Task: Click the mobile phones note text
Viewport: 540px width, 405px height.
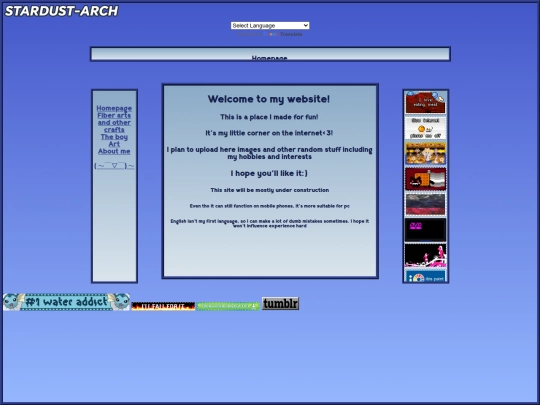Action: 270,206
